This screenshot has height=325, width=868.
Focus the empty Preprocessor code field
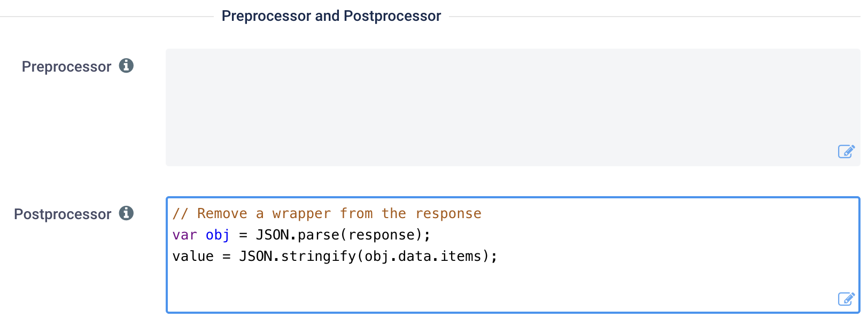point(513,107)
